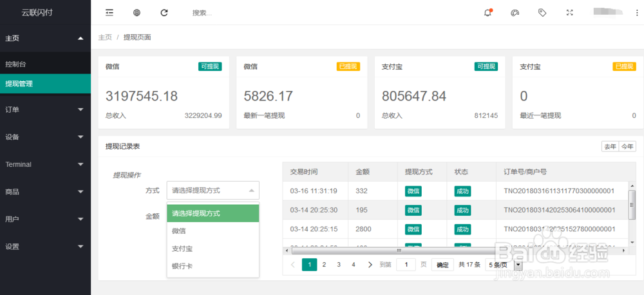
Task: Expand the 商品 sidebar menu
Action: point(45,192)
